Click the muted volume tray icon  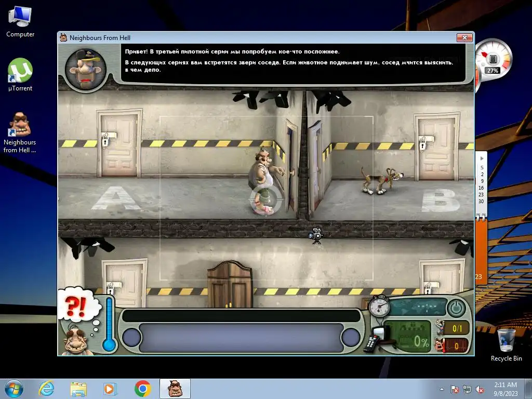(480, 390)
